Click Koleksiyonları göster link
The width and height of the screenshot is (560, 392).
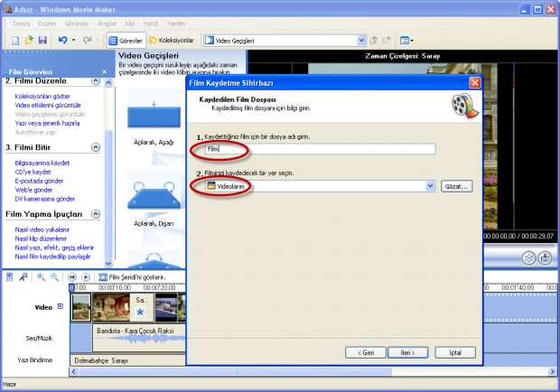click(42, 96)
